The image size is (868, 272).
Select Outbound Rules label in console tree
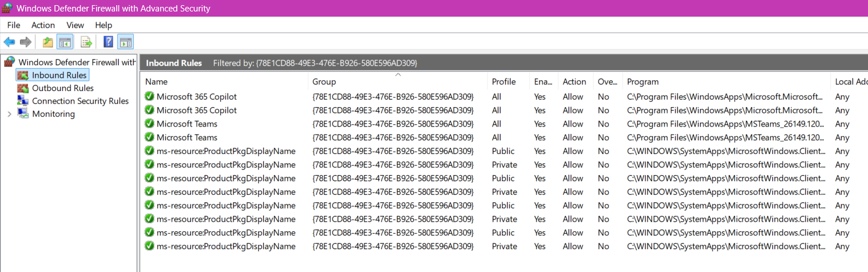(x=63, y=88)
